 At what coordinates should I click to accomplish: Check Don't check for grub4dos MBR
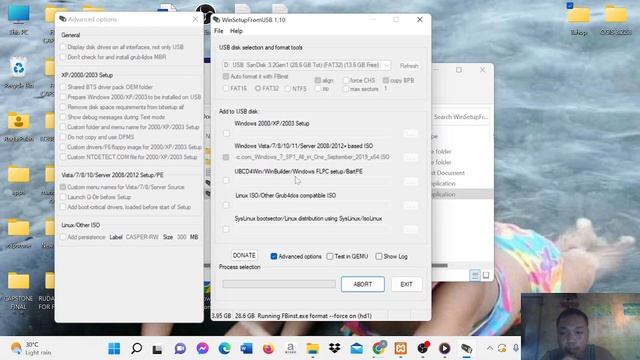63,57
